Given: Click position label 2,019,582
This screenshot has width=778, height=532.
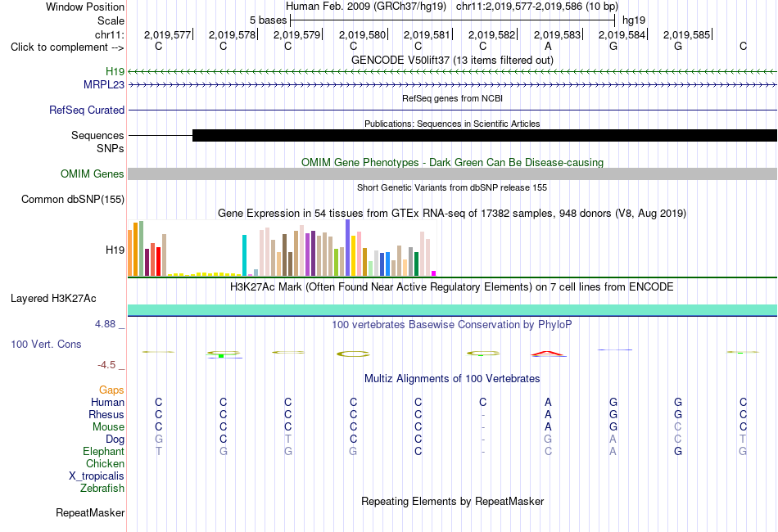Looking at the screenshot, I should point(491,34).
